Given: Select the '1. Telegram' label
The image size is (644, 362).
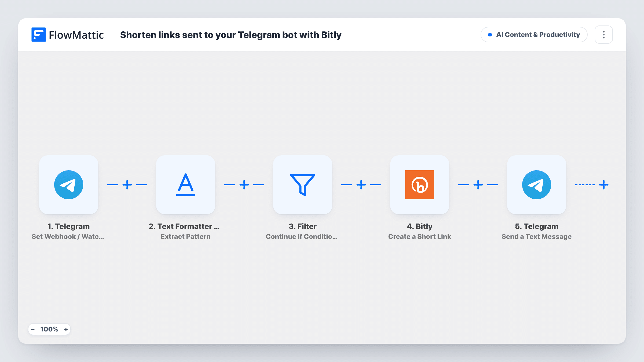Looking at the screenshot, I should coord(69,226).
